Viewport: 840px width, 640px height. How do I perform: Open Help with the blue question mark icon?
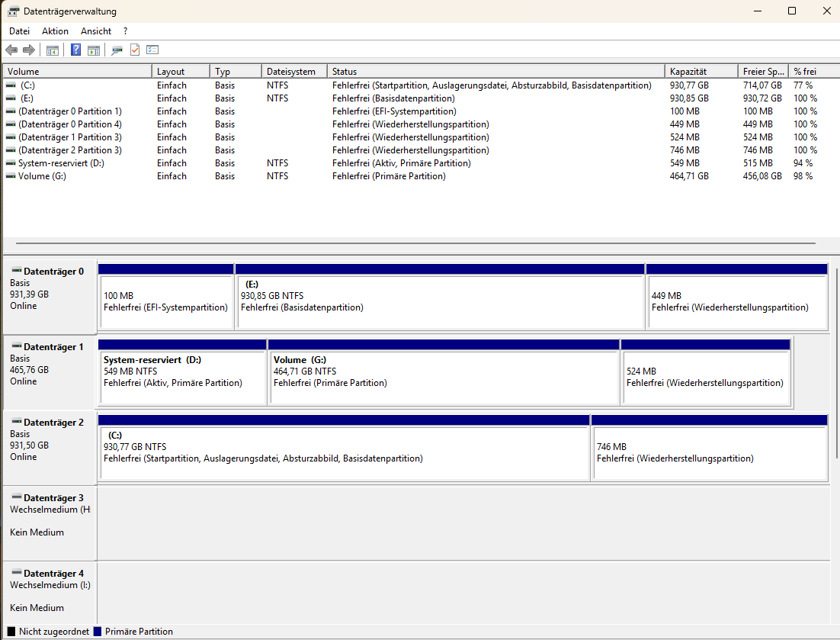(76, 50)
